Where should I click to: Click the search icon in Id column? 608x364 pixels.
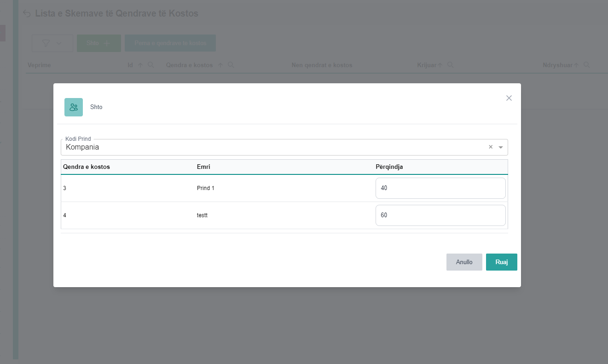(x=151, y=65)
